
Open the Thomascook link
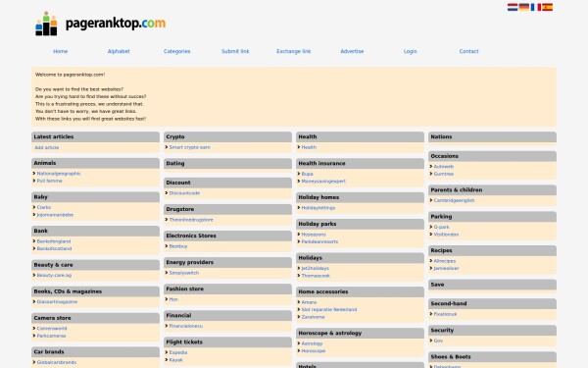(x=316, y=276)
